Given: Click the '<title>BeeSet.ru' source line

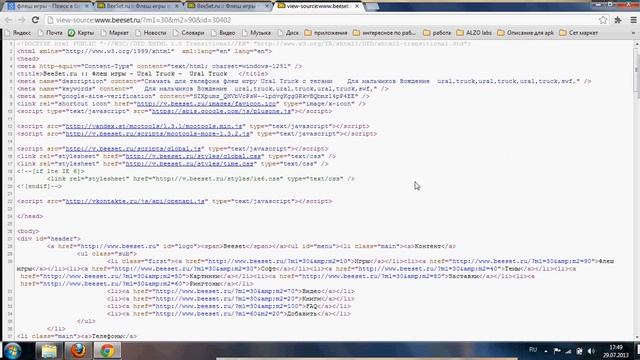Looking at the screenshot, I should point(142,73).
